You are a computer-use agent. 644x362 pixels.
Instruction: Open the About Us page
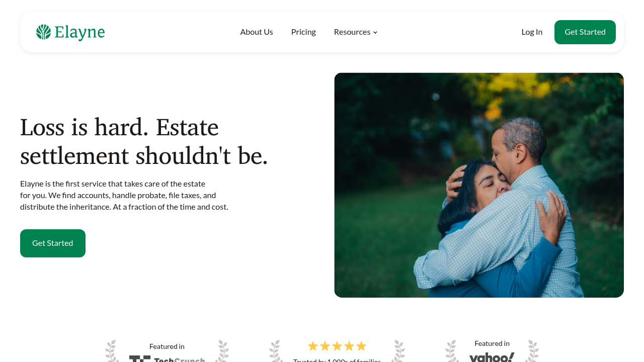click(x=257, y=32)
